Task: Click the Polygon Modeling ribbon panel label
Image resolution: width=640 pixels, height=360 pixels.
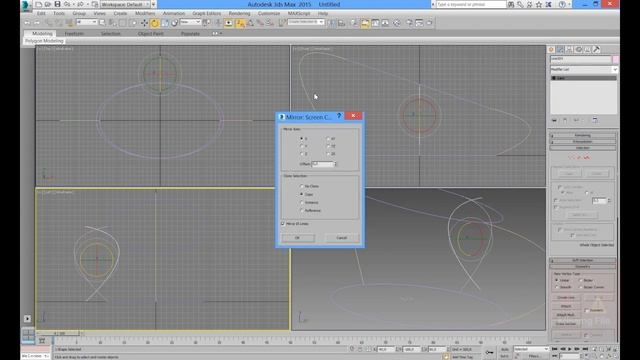Action: tap(44, 41)
